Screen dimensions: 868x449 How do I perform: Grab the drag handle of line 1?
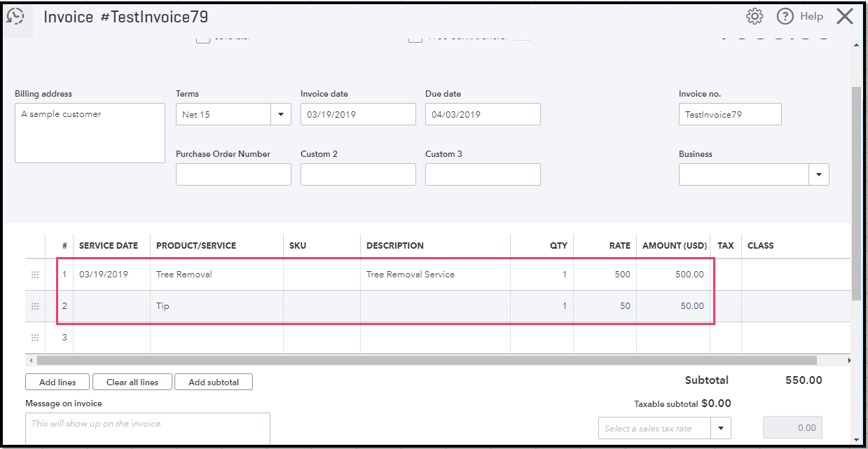[35, 275]
